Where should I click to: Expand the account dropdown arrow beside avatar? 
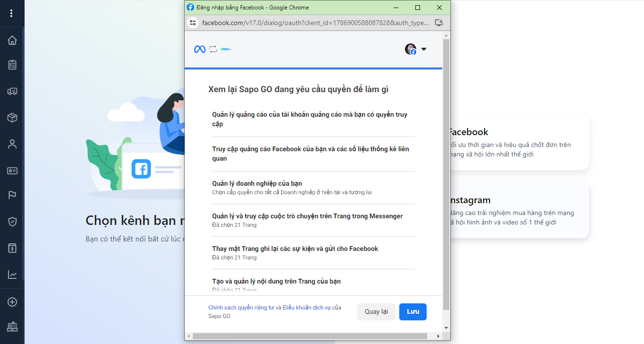click(x=424, y=49)
